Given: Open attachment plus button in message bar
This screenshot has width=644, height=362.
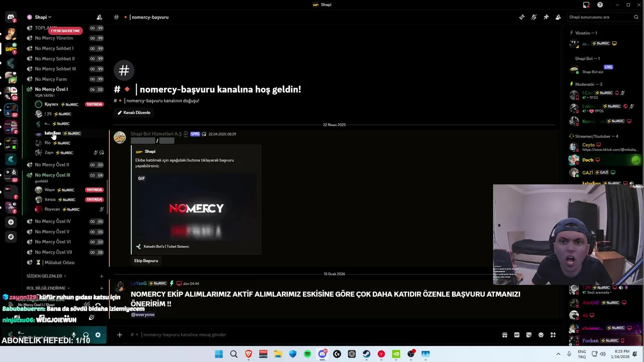Looking at the screenshot, I should click(x=119, y=335).
